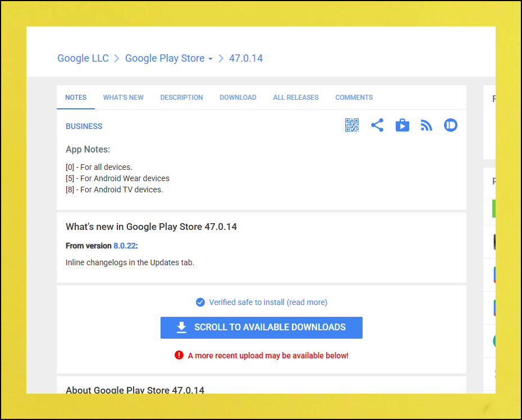522x420 pixels.
Task: Click 'Inline changelogs in the Updates tab.' text
Action: (x=130, y=262)
